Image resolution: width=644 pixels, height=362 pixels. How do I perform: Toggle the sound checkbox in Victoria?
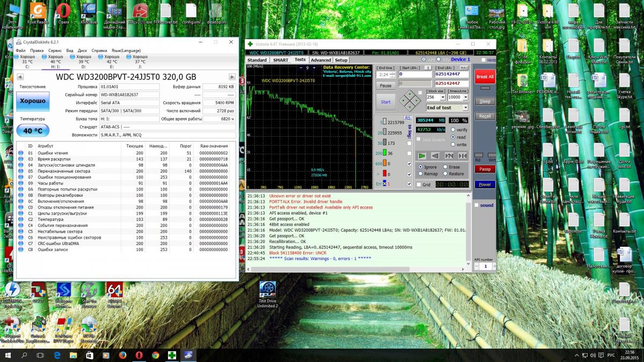pyautogui.click(x=477, y=205)
